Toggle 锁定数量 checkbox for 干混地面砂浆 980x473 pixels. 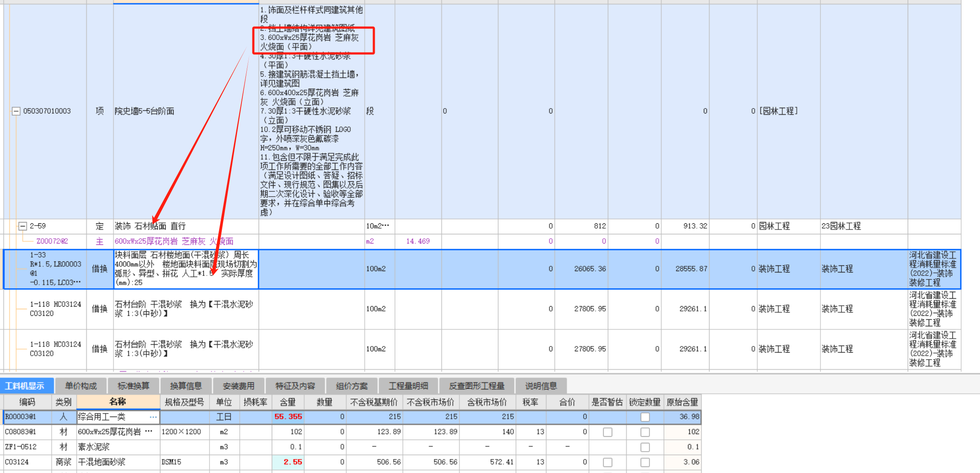point(645,462)
